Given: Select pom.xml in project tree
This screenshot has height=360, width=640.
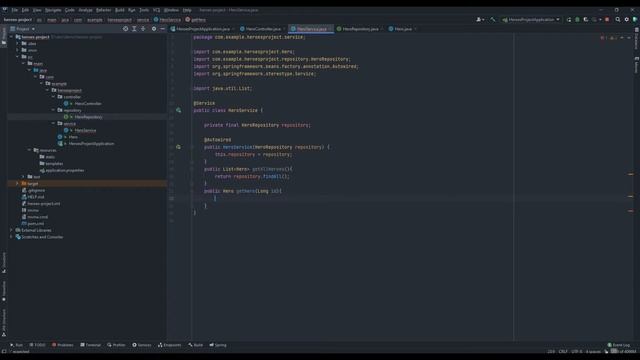Looking at the screenshot, I should [x=36, y=224].
